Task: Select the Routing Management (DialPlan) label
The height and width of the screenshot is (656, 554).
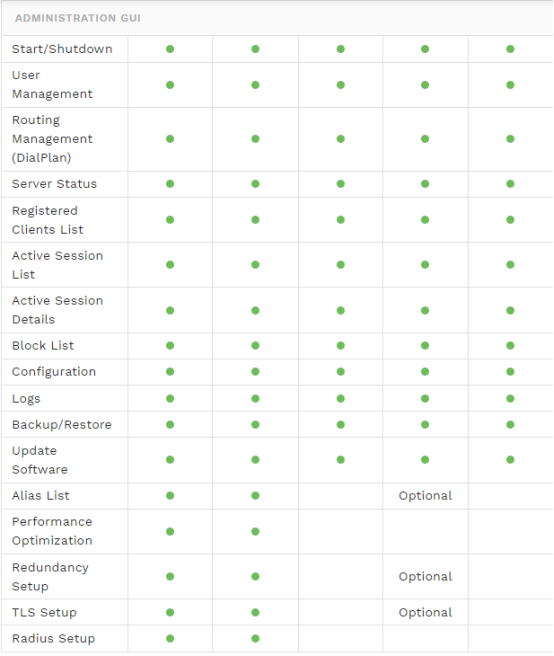Action: pos(52,139)
